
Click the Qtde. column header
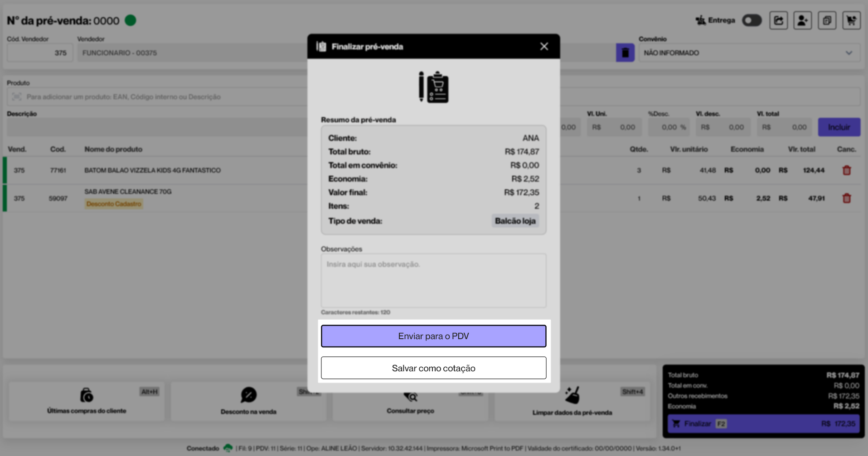pyautogui.click(x=639, y=149)
